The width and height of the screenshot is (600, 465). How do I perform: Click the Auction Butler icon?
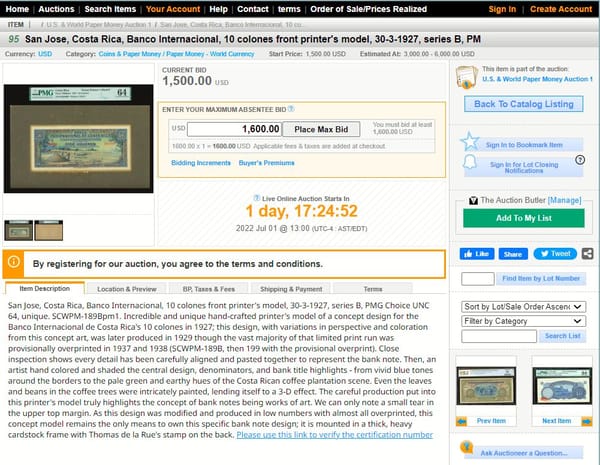473,200
